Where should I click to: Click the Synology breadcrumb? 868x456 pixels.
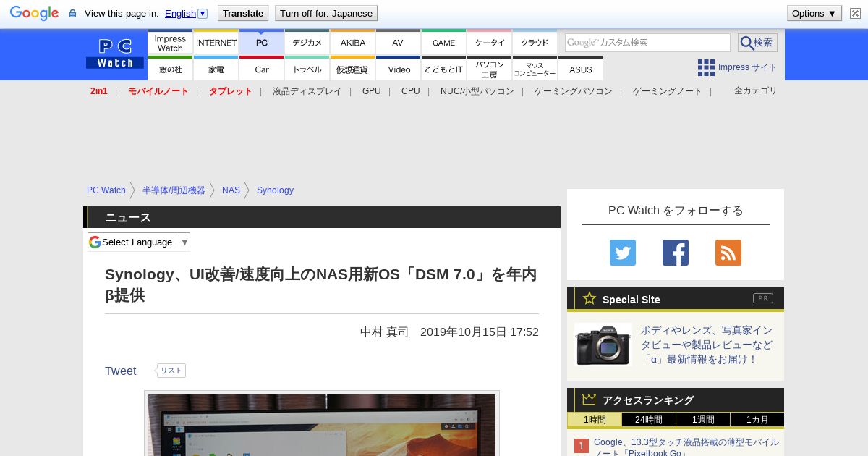coord(275,190)
